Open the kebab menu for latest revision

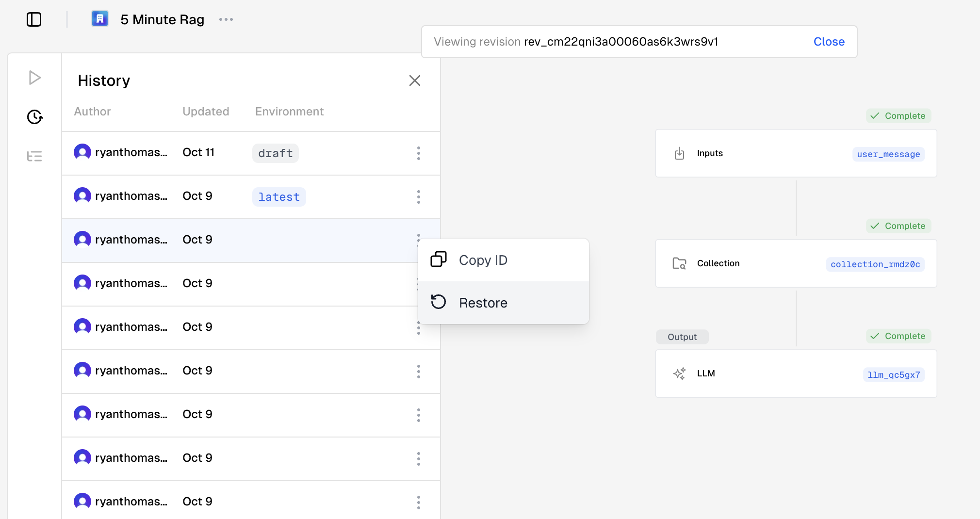click(418, 197)
